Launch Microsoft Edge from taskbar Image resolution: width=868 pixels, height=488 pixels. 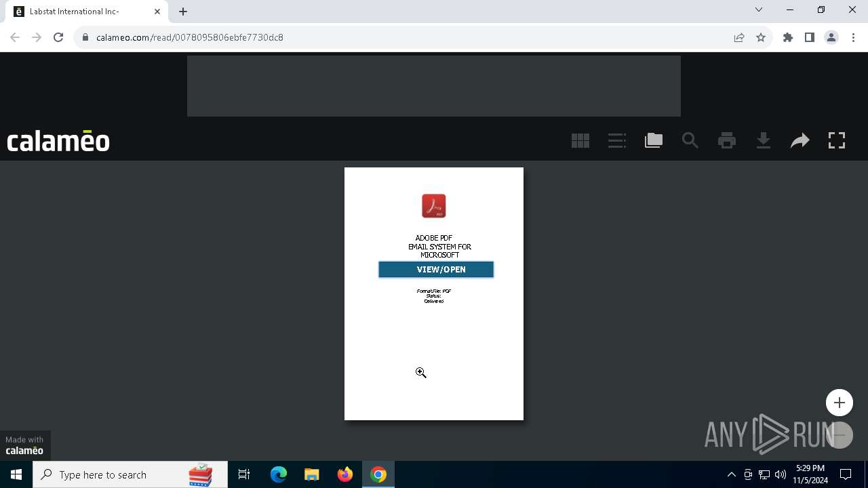pos(279,474)
